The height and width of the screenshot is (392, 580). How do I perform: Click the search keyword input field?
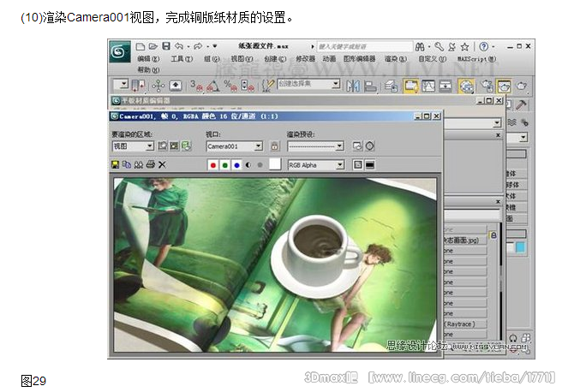coord(364,46)
